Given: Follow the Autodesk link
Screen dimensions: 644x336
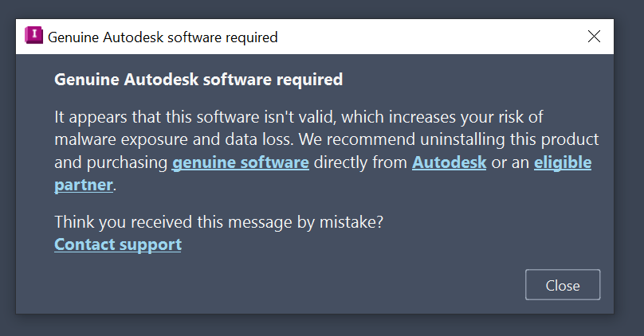Looking at the screenshot, I should tap(449, 163).
